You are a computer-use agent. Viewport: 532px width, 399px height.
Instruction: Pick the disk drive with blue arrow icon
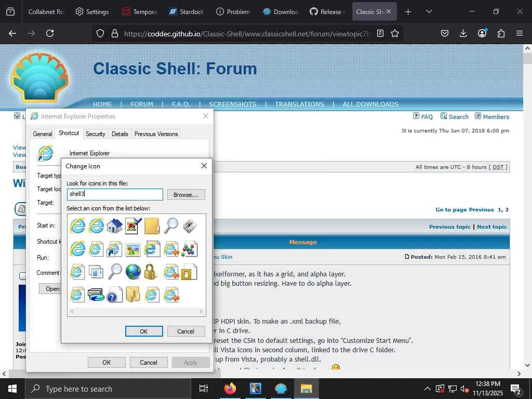pyautogui.click(x=96, y=295)
